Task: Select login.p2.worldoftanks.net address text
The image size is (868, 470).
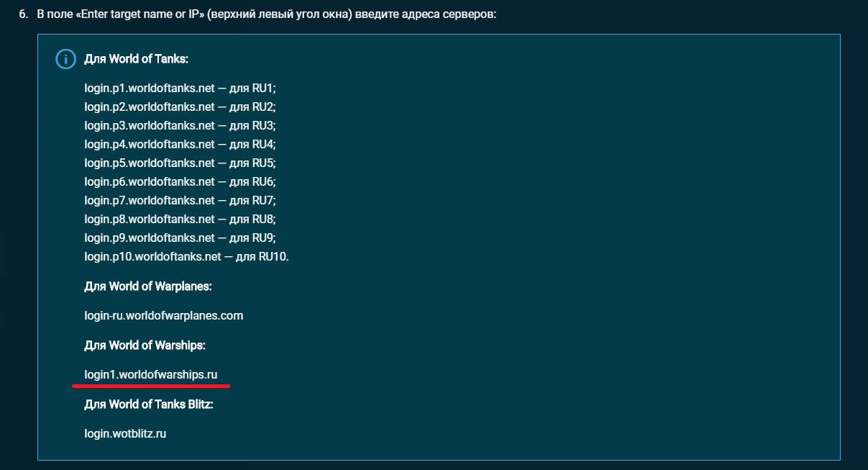Action: pyautogui.click(x=150, y=107)
